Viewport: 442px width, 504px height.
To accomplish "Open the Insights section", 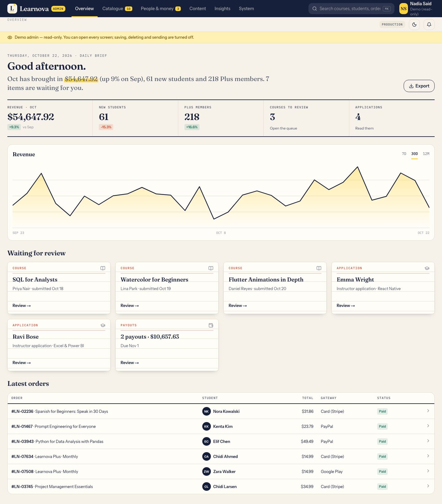I will pyautogui.click(x=222, y=9).
